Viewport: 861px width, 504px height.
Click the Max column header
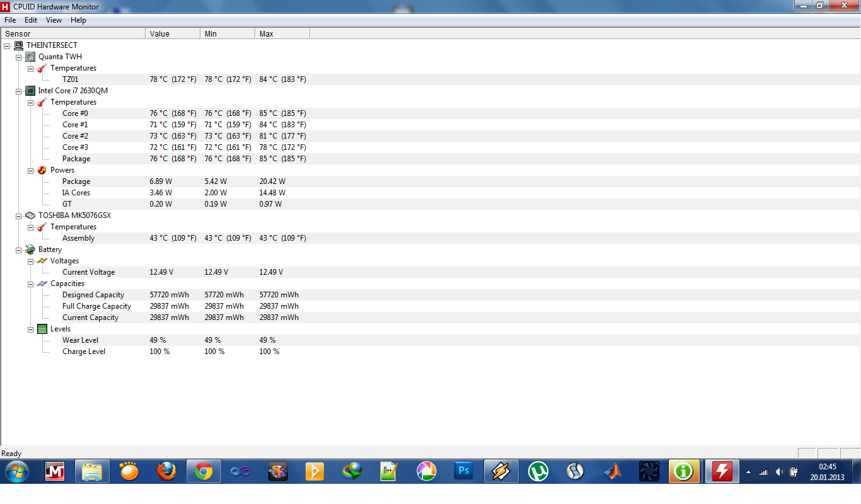click(282, 34)
